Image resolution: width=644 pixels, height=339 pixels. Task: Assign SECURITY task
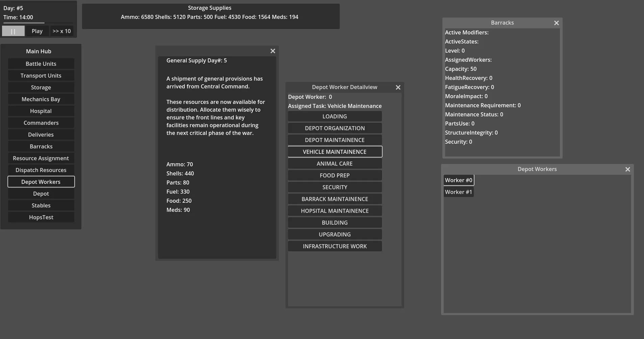coord(335,187)
